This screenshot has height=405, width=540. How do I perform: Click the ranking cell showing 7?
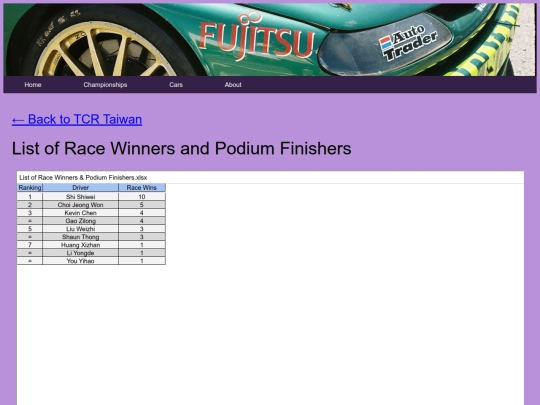pyautogui.click(x=30, y=245)
